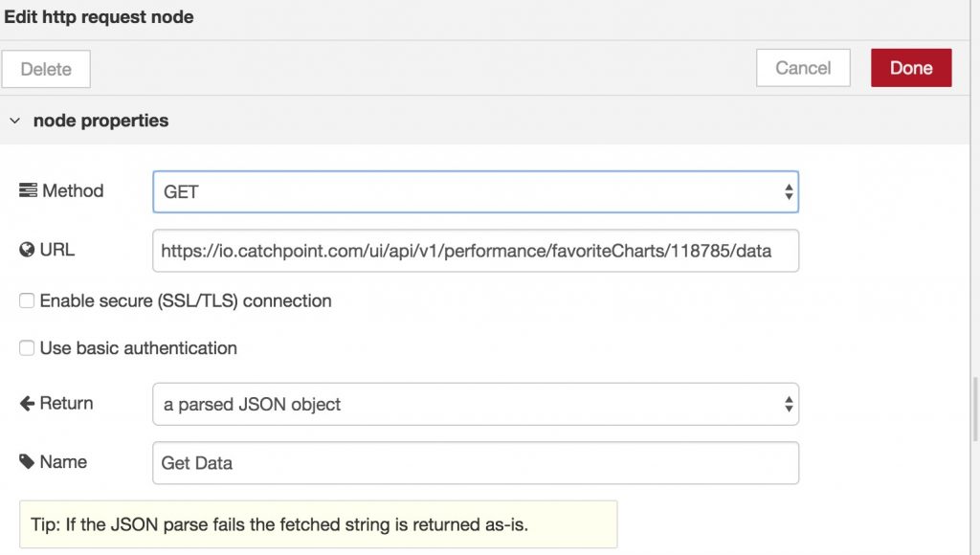Click the Return arrow icon
Viewport: 980px width, 555px height.
(27, 403)
